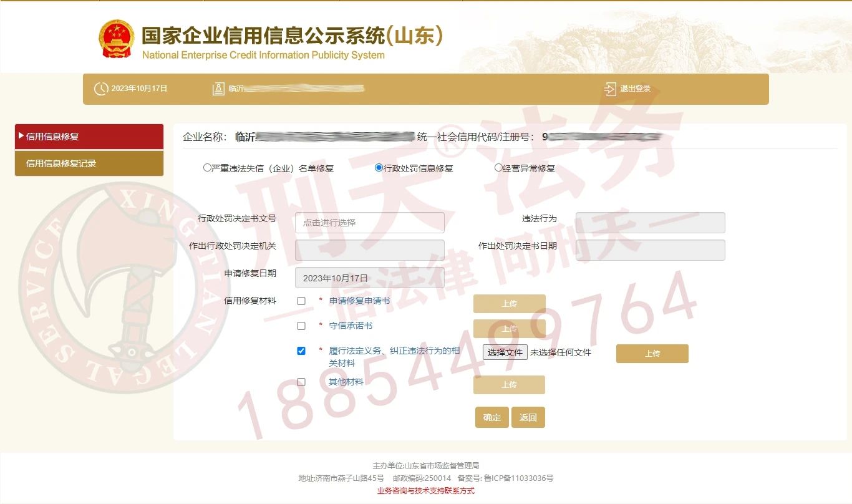Click 选择文件 to choose a file
852x504 pixels.
(x=505, y=352)
